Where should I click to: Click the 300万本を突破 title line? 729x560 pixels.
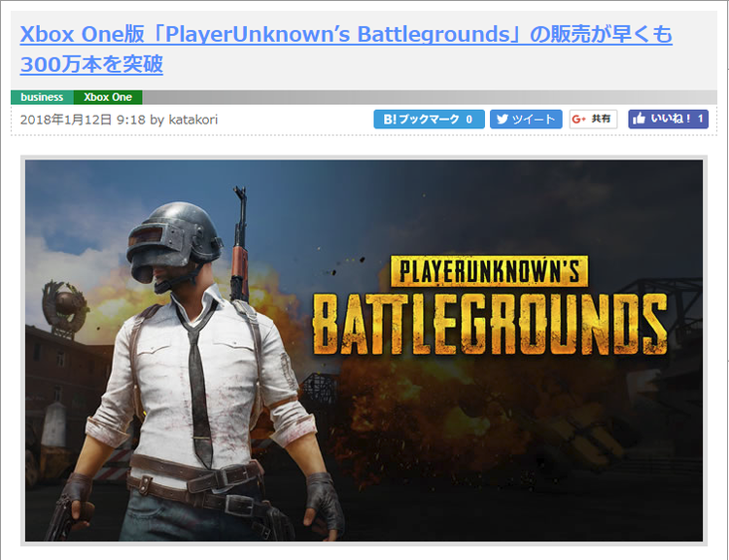91,64
